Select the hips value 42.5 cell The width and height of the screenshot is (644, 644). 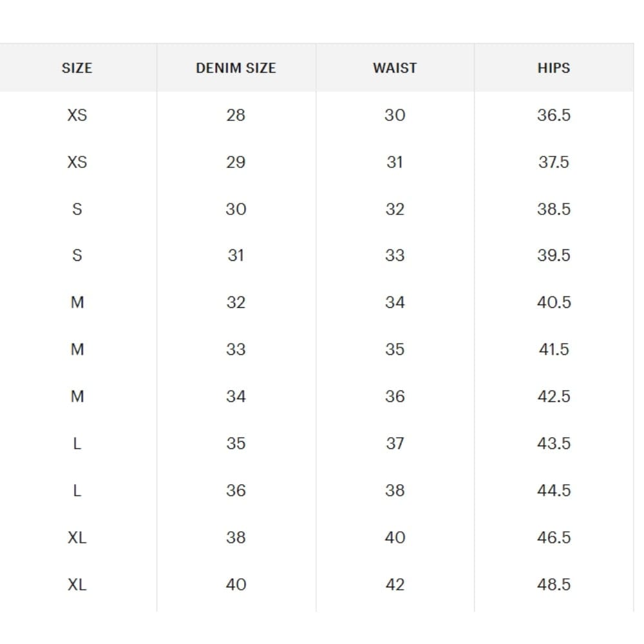[554, 397]
